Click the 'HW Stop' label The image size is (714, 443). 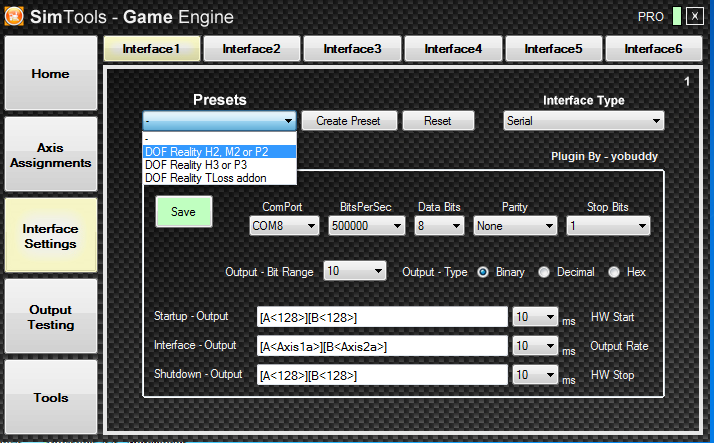612,375
